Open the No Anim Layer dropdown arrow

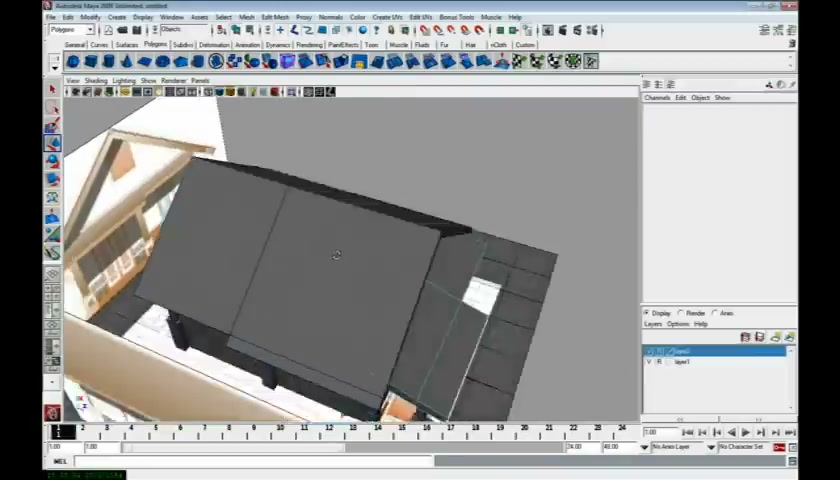(x=644, y=447)
